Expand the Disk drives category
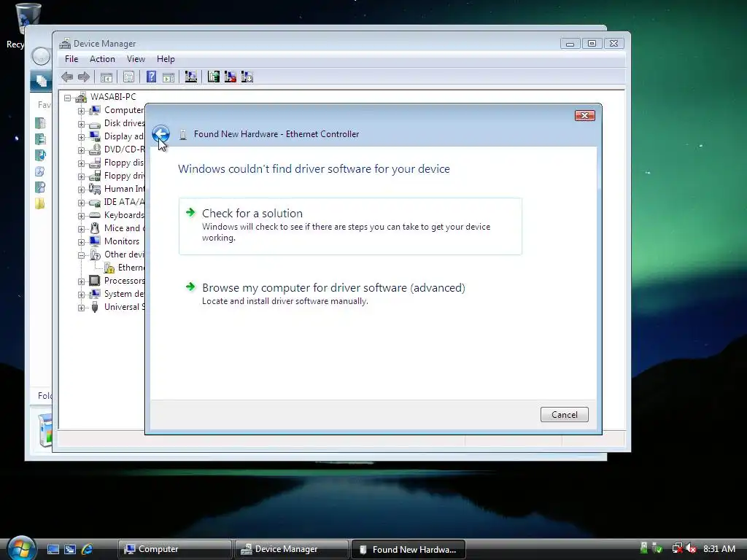The width and height of the screenshot is (747, 560). [x=82, y=124]
